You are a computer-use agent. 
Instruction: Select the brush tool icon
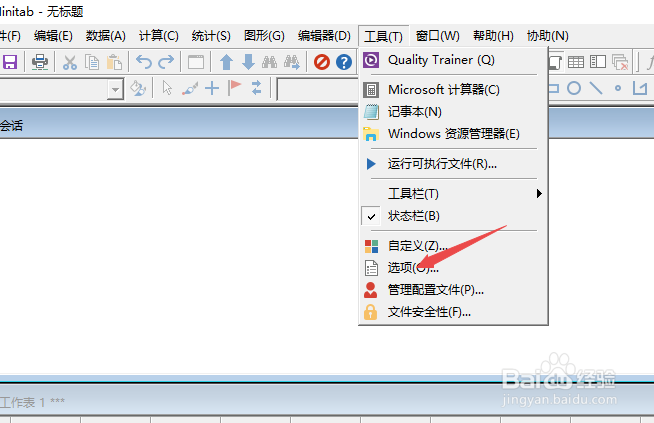tap(190, 88)
